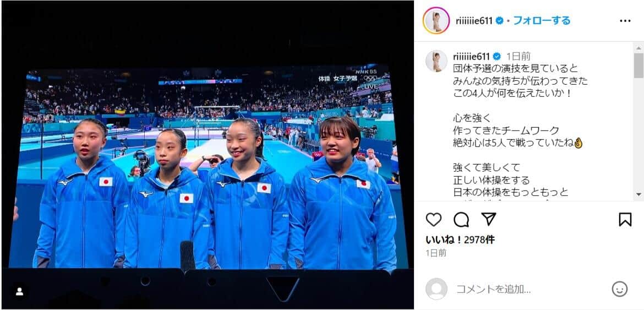The image size is (644, 310).
Task: Like the post with the heart icon
Action: tap(433, 220)
